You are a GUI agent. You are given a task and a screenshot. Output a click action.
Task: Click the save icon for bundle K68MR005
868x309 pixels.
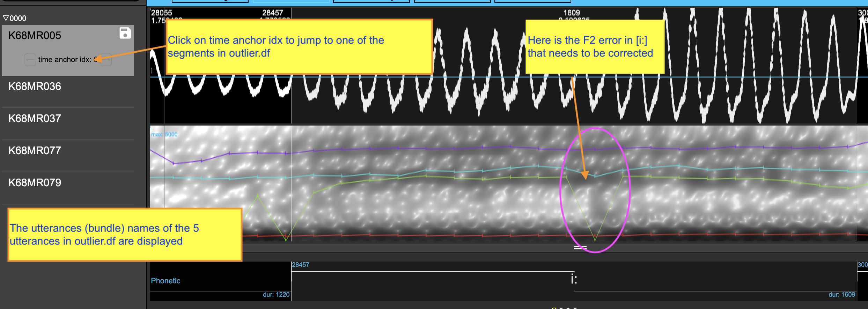click(125, 33)
